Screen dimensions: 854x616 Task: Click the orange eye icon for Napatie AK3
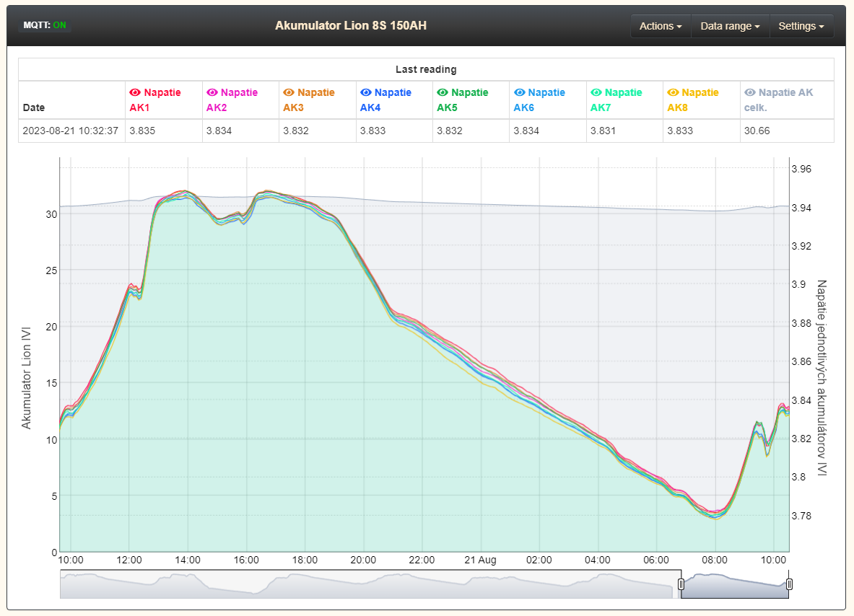[x=289, y=92]
